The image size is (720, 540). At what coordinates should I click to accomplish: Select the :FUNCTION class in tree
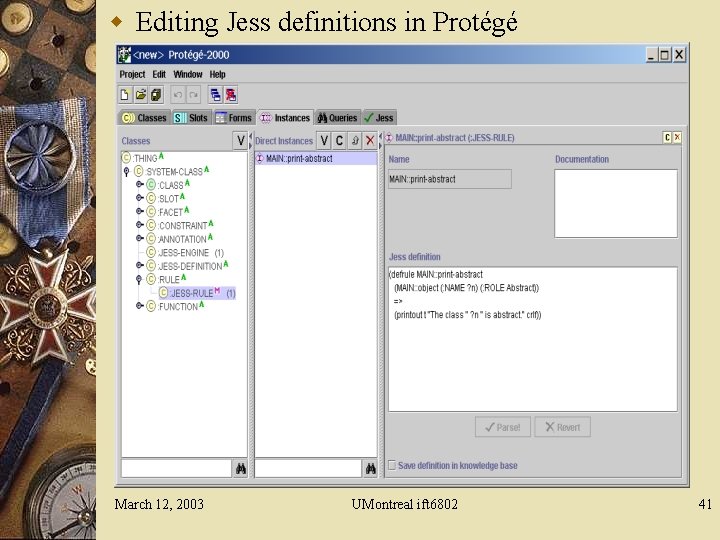coord(175,306)
